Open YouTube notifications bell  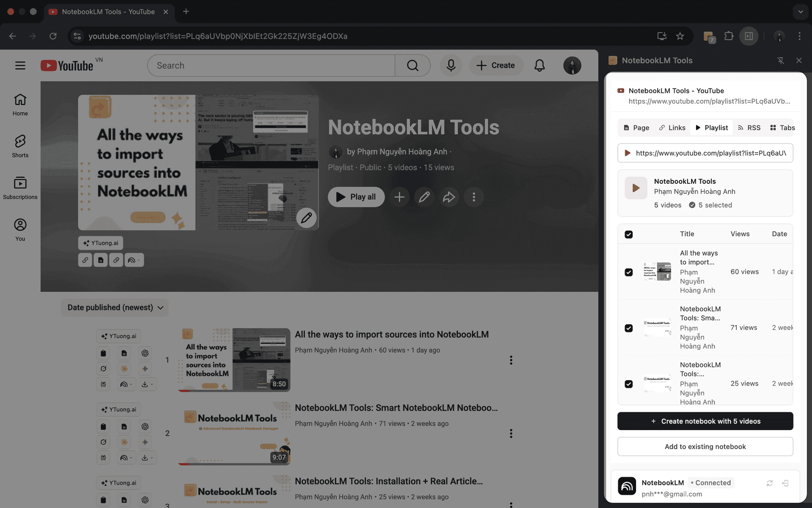click(539, 65)
